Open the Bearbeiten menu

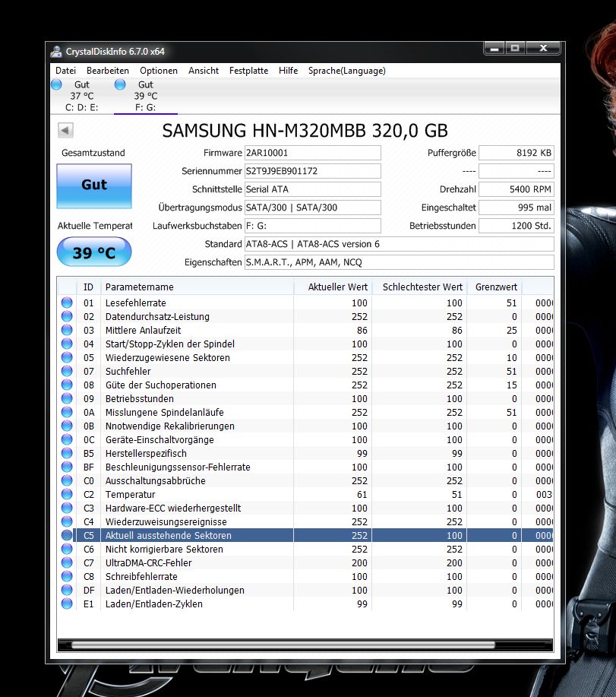[108, 71]
